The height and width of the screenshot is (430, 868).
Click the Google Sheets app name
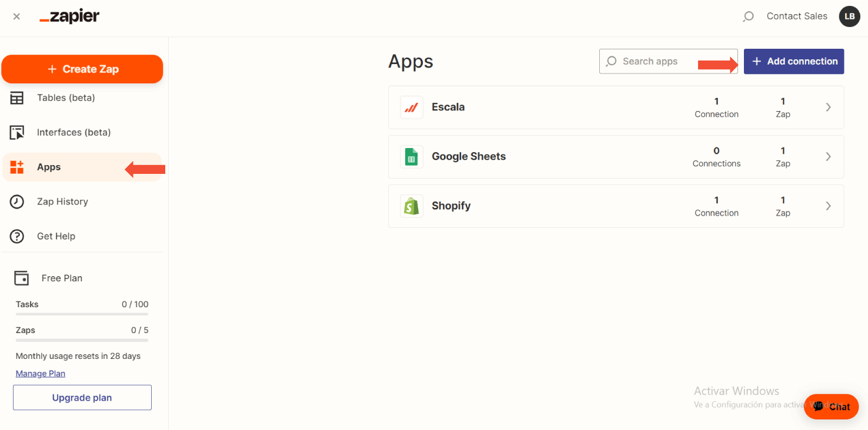coord(469,157)
